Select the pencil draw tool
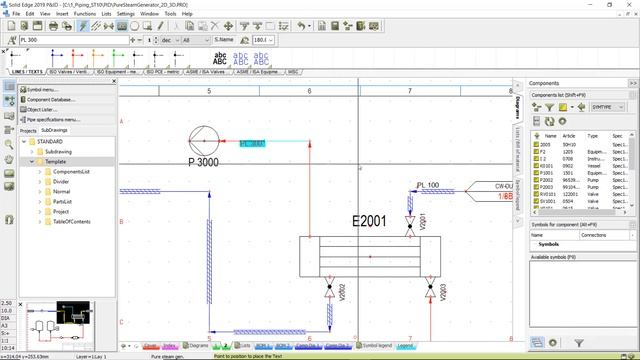Viewport: 640px width, 360px height. (160, 26)
